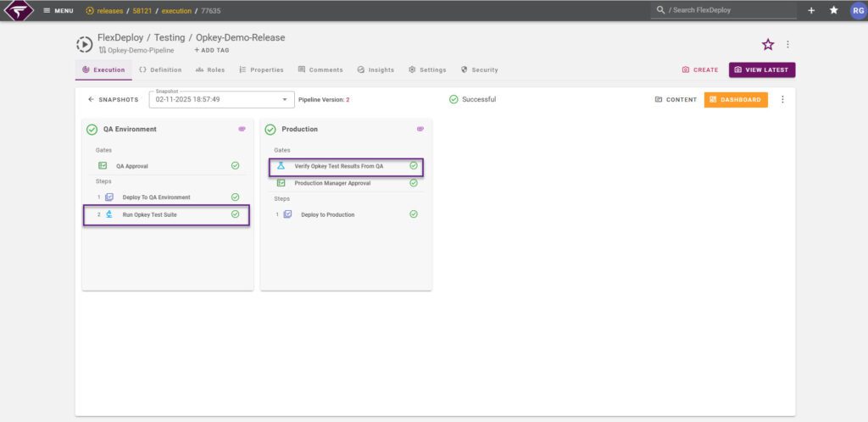Open the QA Approval gate
868x422 pixels.
168,166
